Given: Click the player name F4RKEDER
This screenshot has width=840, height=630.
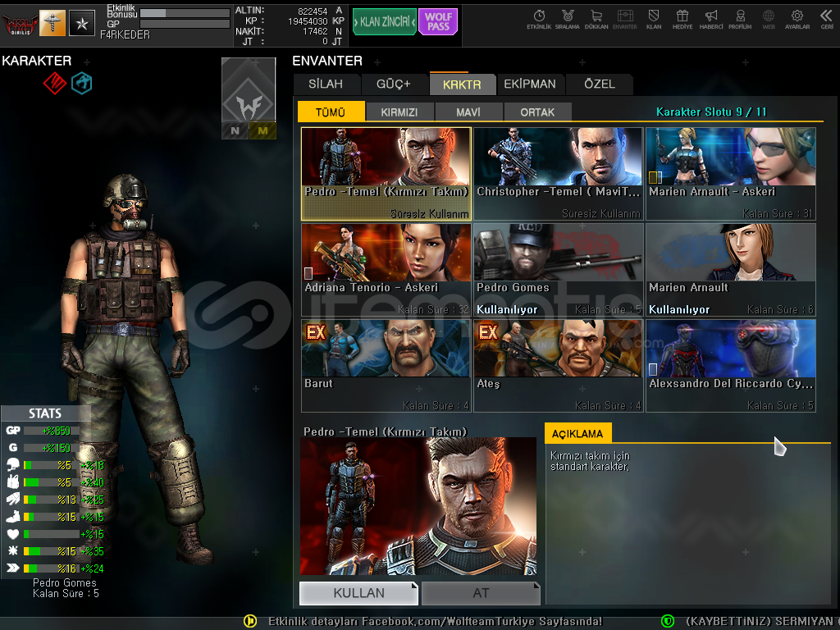Looking at the screenshot, I should (x=125, y=34).
